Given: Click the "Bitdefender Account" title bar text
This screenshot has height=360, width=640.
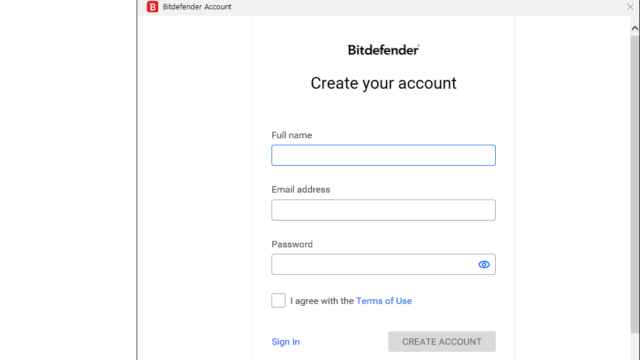Looking at the screenshot, I should tap(197, 7).
